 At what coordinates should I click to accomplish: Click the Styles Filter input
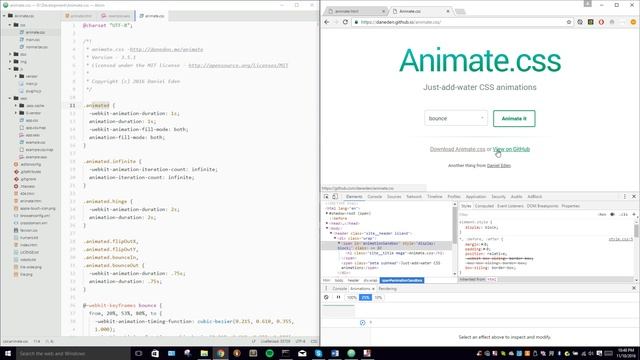click(527, 214)
